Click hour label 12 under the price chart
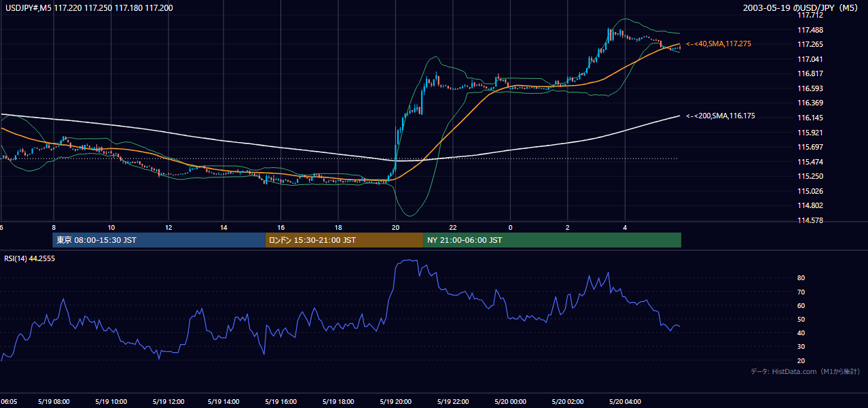Screen dimensions: 868x408 168,227
